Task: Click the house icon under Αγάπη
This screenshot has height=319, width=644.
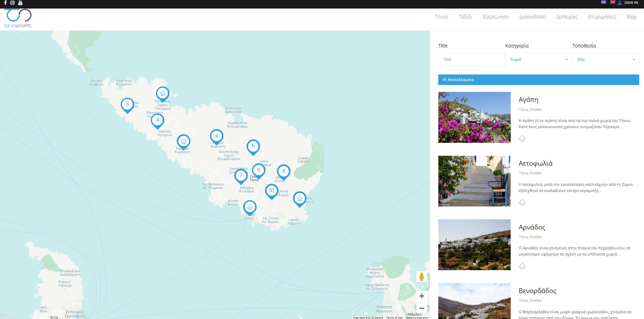Action: [522, 138]
